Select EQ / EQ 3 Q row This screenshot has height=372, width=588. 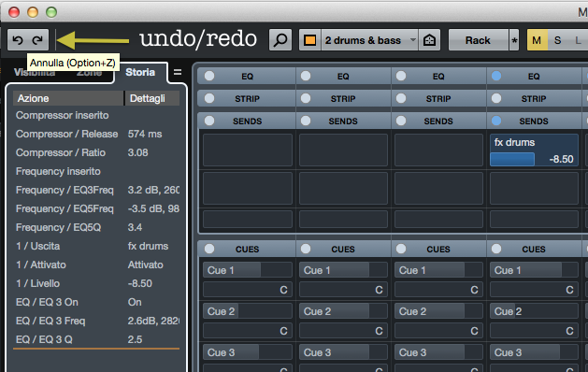coord(96,339)
